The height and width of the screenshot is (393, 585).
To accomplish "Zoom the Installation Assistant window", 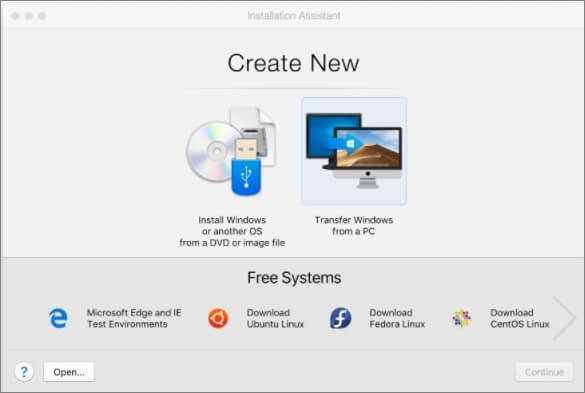I will click(42, 16).
